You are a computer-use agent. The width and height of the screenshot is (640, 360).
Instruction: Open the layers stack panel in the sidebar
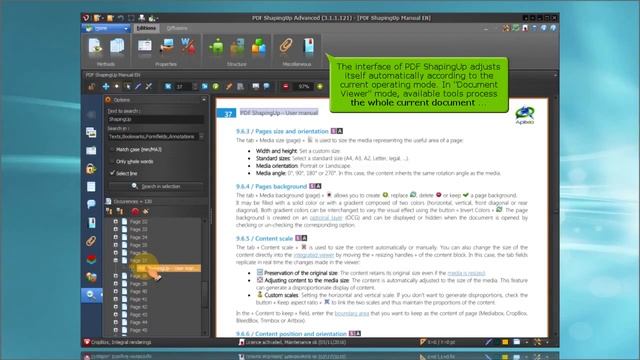tap(91, 259)
